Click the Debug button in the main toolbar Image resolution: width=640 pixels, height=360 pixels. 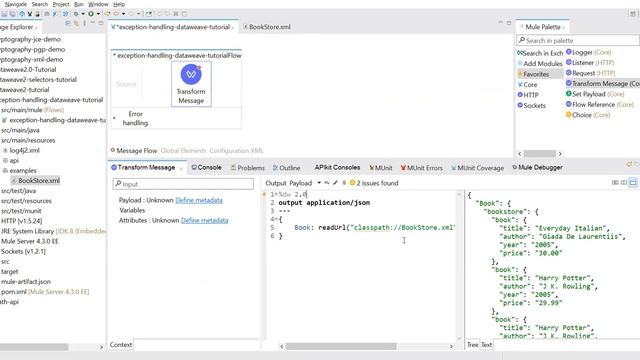click(76, 14)
